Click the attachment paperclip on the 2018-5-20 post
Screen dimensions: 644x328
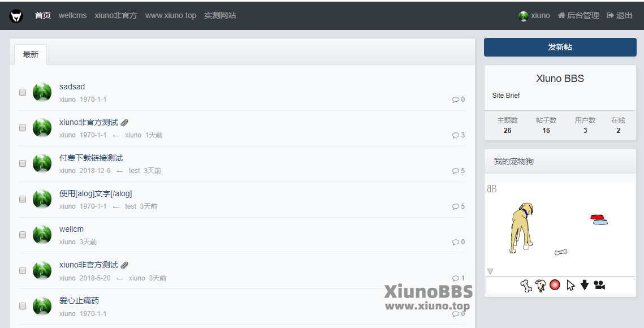tap(125, 265)
